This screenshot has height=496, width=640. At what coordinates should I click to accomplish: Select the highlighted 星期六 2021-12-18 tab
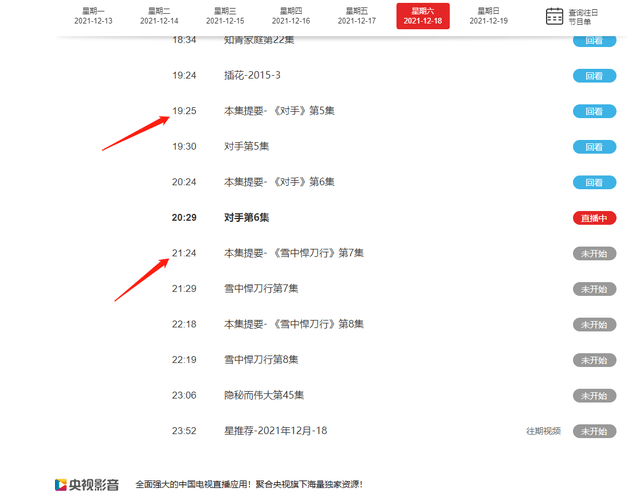423,16
